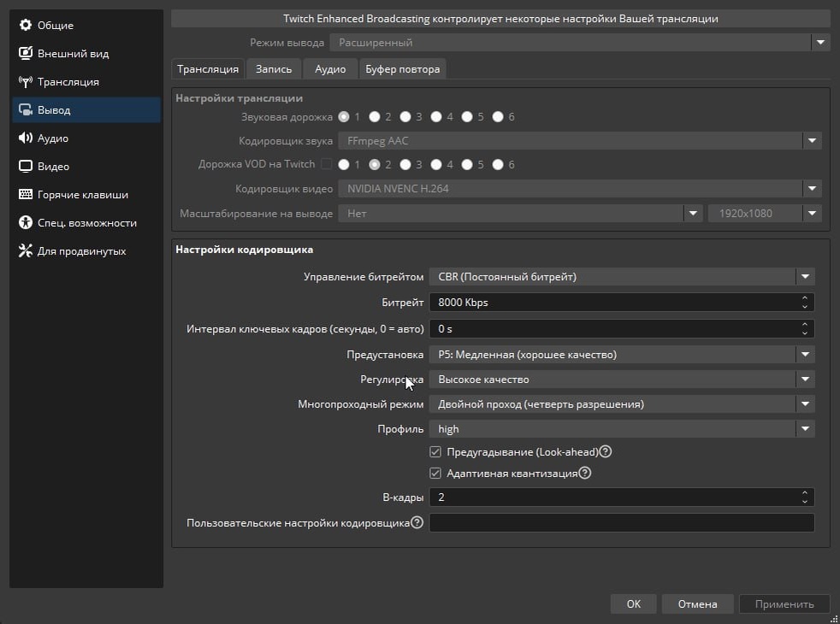Switch to the Аудио output tab
The image size is (840, 624).
tap(330, 69)
